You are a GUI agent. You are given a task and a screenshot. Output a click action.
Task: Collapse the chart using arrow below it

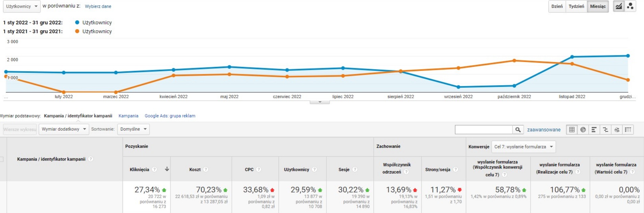coord(320,102)
